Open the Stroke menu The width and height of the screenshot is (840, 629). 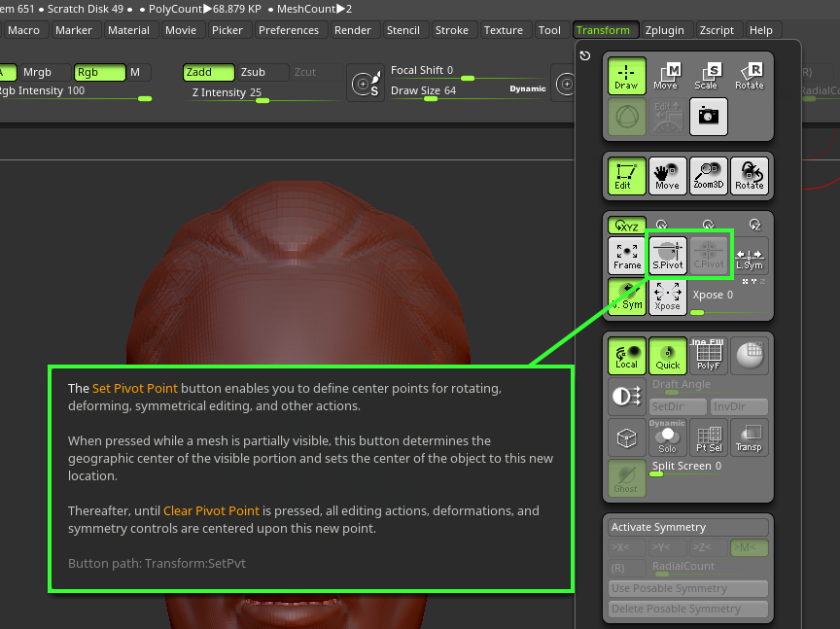click(451, 30)
